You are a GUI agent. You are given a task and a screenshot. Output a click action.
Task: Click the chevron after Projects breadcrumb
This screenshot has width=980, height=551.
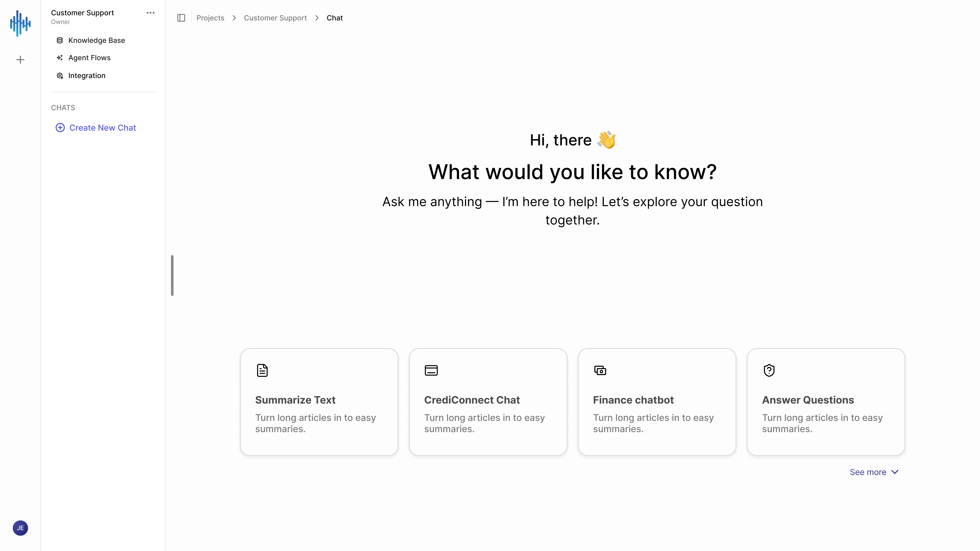pyautogui.click(x=234, y=18)
